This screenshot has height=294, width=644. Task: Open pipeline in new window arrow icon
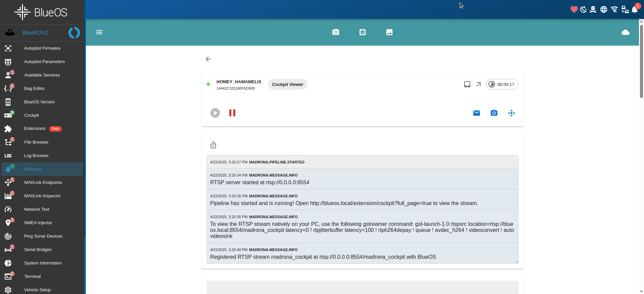pos(479,84)
